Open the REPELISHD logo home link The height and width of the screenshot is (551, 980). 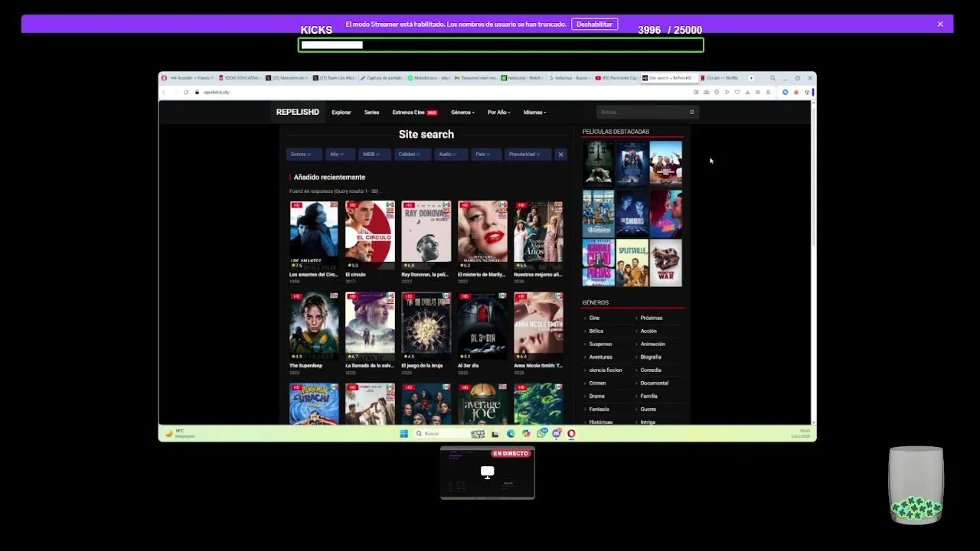(297, 112)
